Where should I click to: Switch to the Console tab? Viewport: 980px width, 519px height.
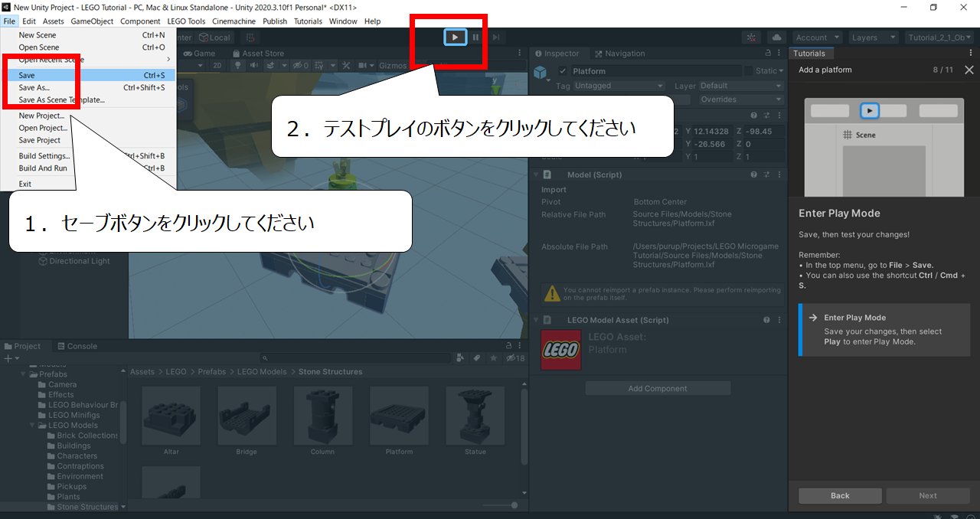(x=77, y=346)
